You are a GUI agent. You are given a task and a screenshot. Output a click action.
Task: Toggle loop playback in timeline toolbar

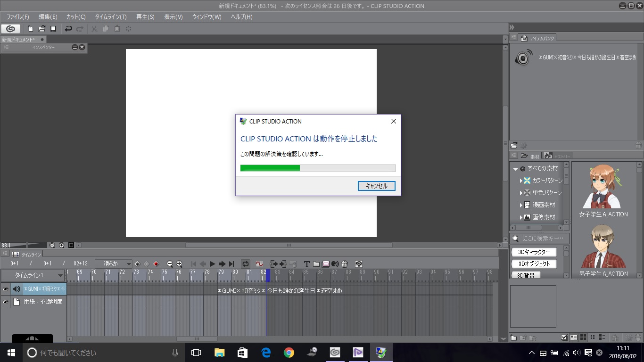[x=246, y=264]
